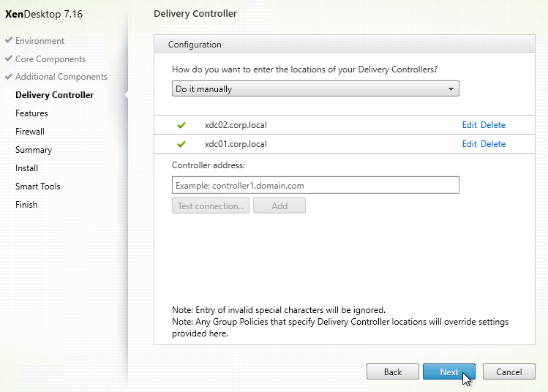
Task: Select Smart Tools in the sidebar
Action: point(38,186)
